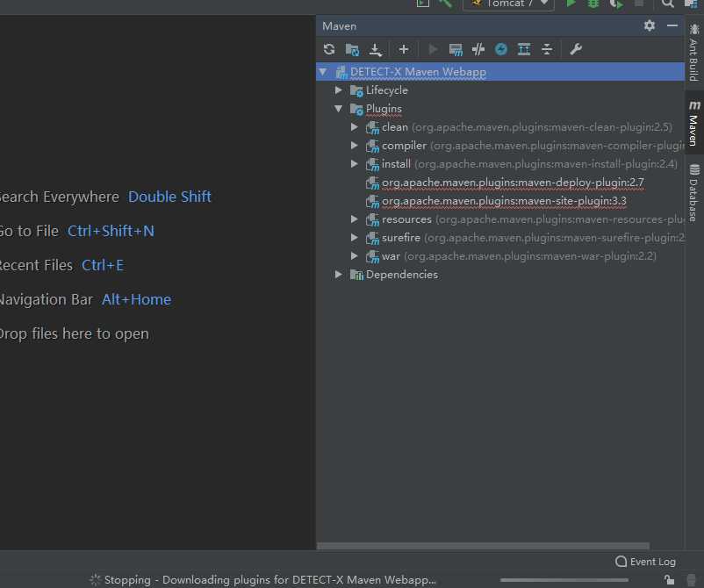Screen dimensions: 704x588
Task: Click DETECT-X project Maven icon
Action: coord(341,72)
